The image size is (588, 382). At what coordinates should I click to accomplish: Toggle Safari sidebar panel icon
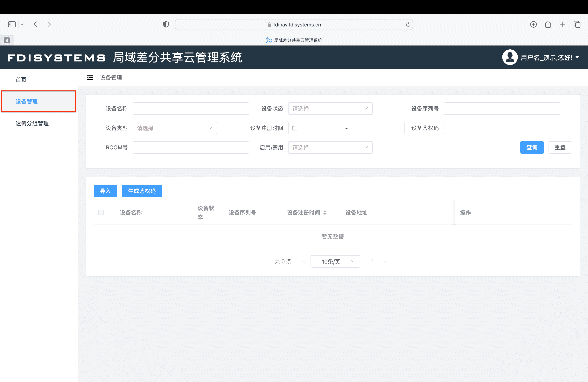12,24
